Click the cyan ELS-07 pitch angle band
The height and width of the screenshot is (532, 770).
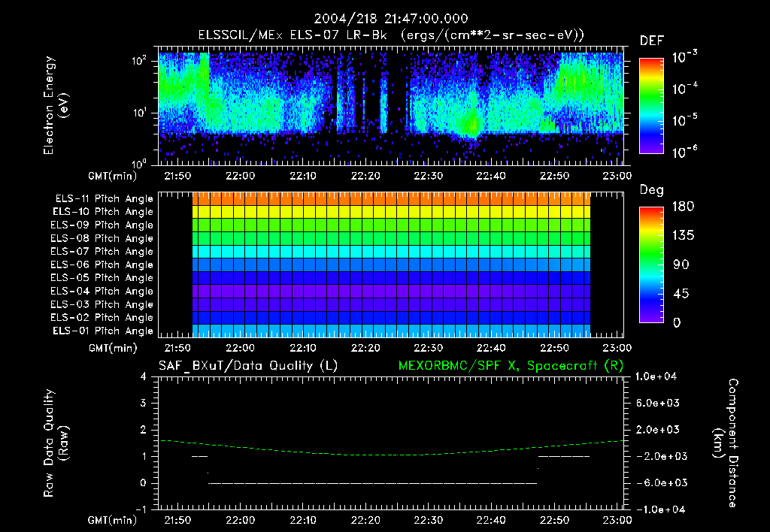tap(391, 252)
